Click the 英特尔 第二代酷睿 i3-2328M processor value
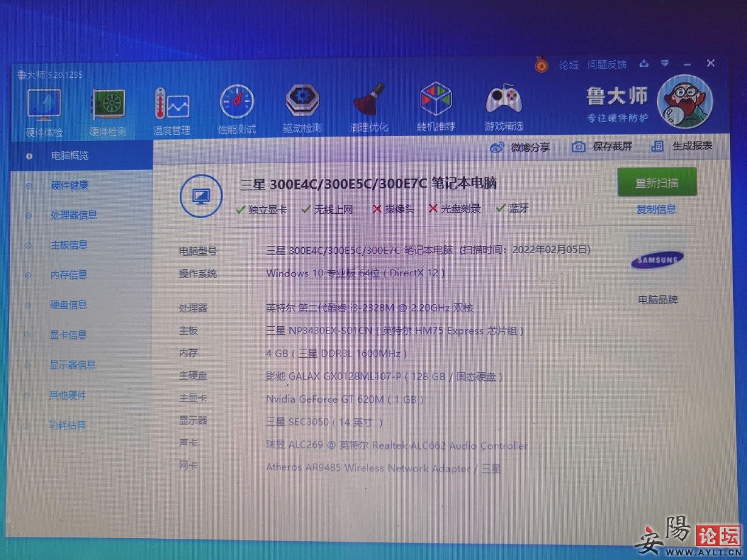 [370, 308]
